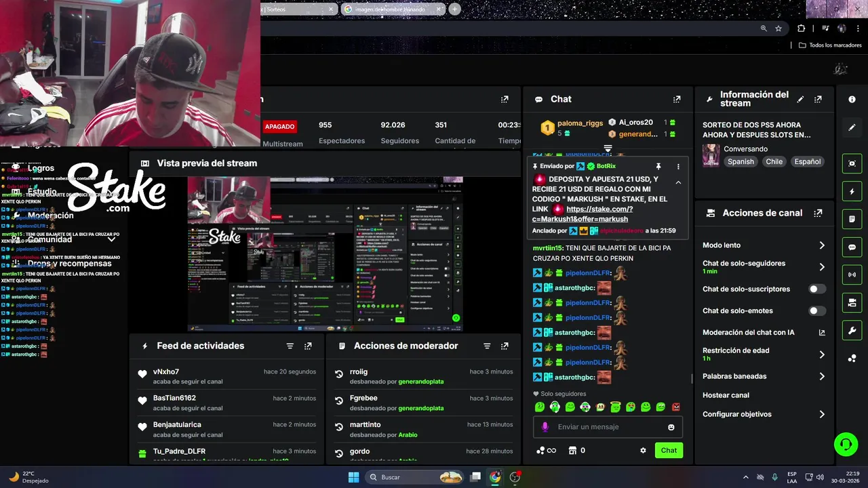Image resolution: width=868 pixels, height=488 pixels.
Task: Filter the Feed de actividades list
Action: pyautogui.click(x=290, y=346)
